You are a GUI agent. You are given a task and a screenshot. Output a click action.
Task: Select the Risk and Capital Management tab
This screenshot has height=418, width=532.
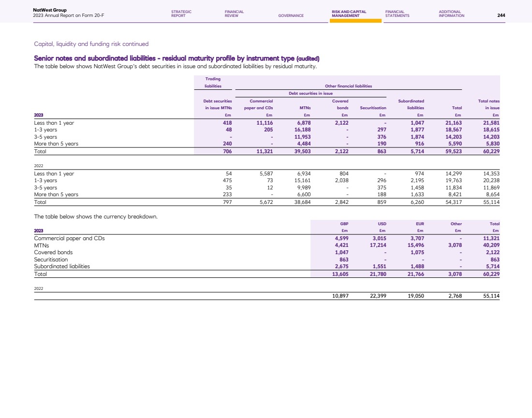[349, 14]
